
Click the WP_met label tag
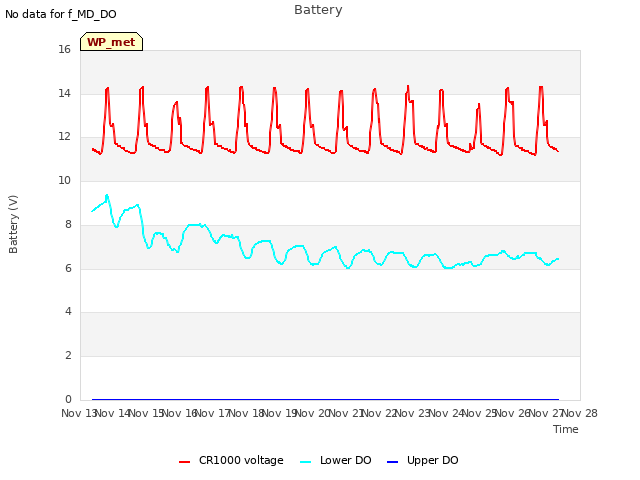click(111, 42)
